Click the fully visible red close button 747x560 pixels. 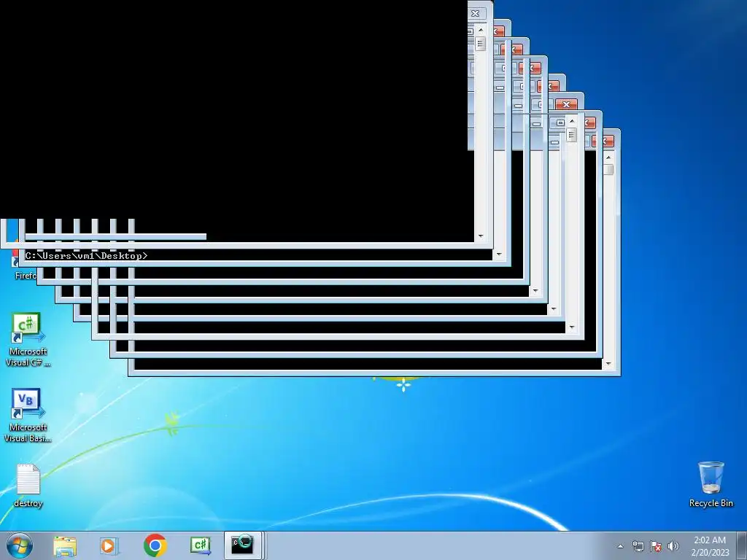coord(566,104)
